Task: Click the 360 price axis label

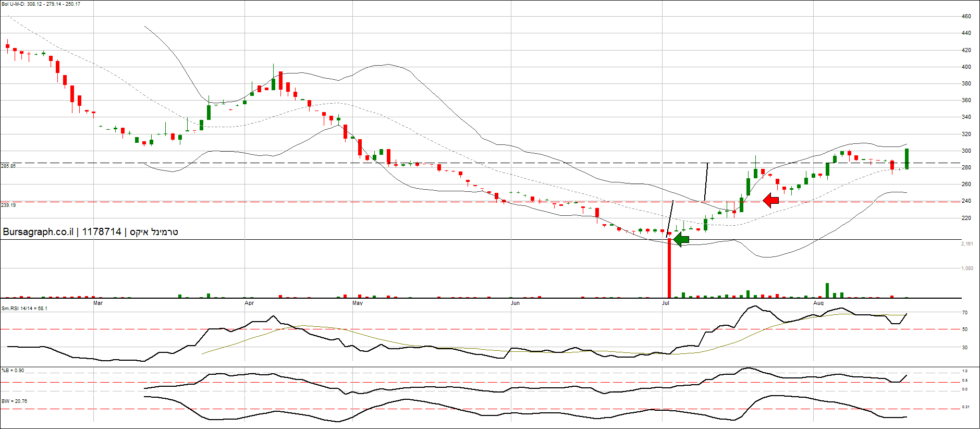Action: pyautogui.click(x=966, y=101)
